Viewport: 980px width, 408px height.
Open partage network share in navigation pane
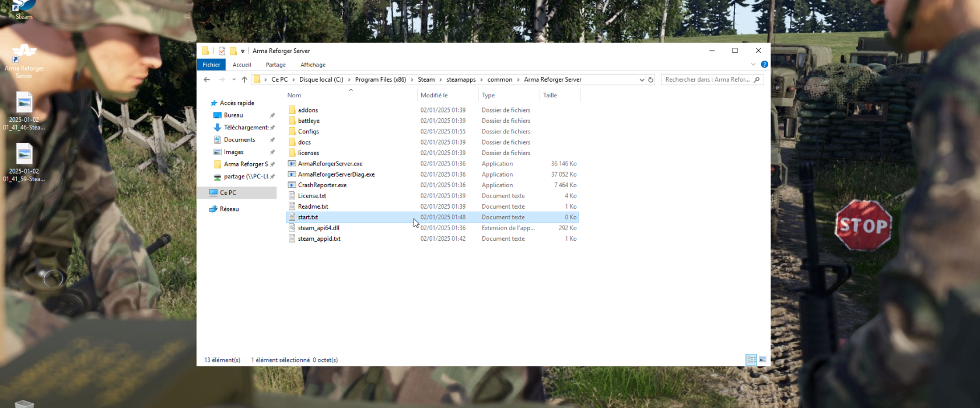click(x=246, y=177)
